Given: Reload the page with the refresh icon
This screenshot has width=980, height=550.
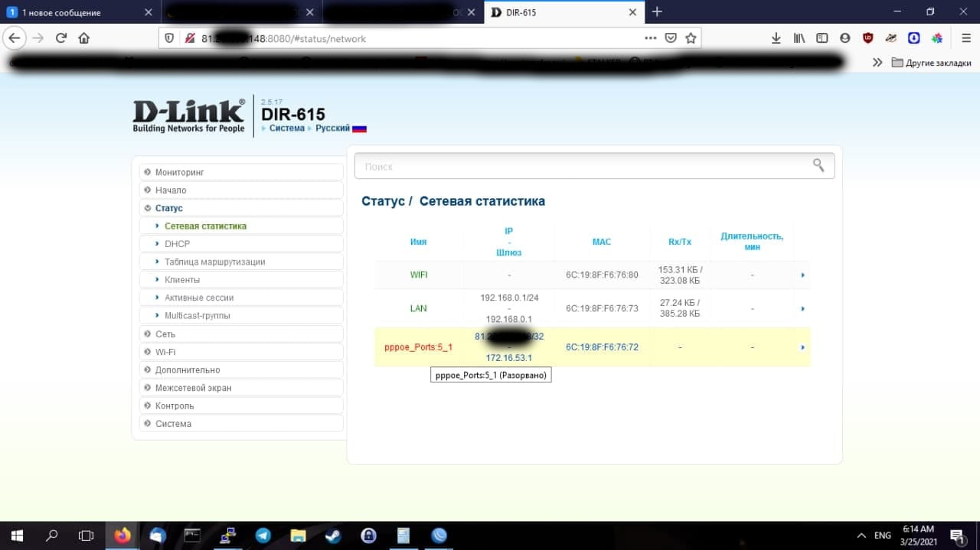Looking at the screenshot, I should (61, 38).
